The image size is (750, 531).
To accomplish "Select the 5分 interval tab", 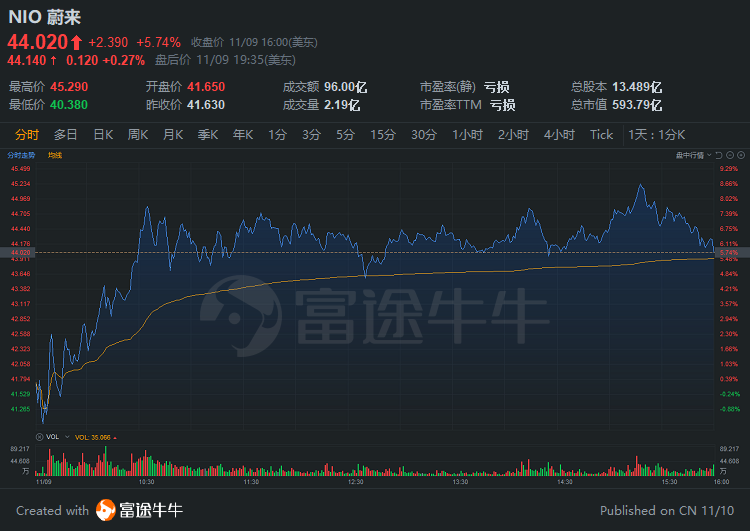I will (345, 135).
